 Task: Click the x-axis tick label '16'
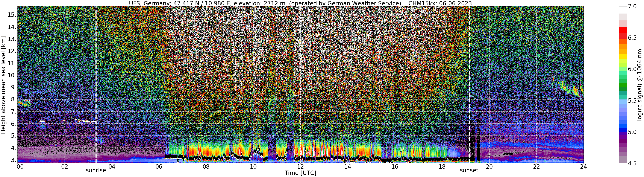pyautogui.click(x=395, y=167)
